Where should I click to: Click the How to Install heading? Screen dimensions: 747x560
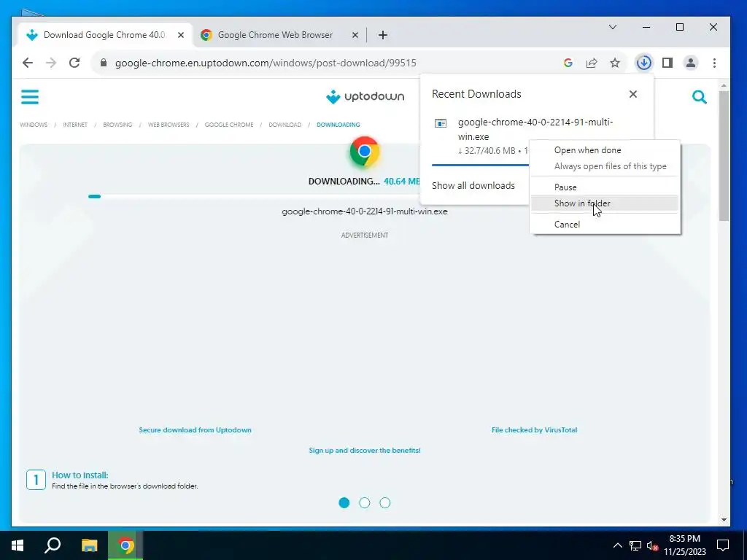[80, 475]
